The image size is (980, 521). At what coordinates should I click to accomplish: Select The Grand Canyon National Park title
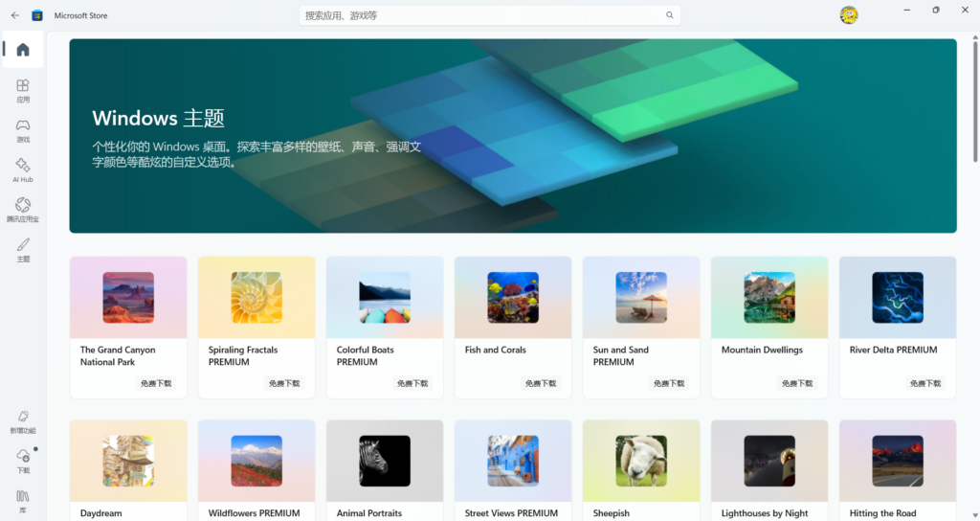pos(118,356)
